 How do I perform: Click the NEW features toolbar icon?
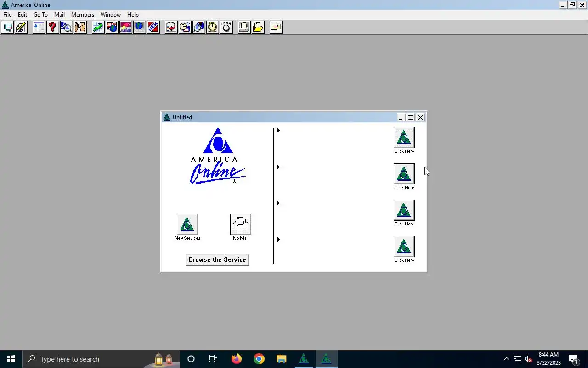coord(153,27)
